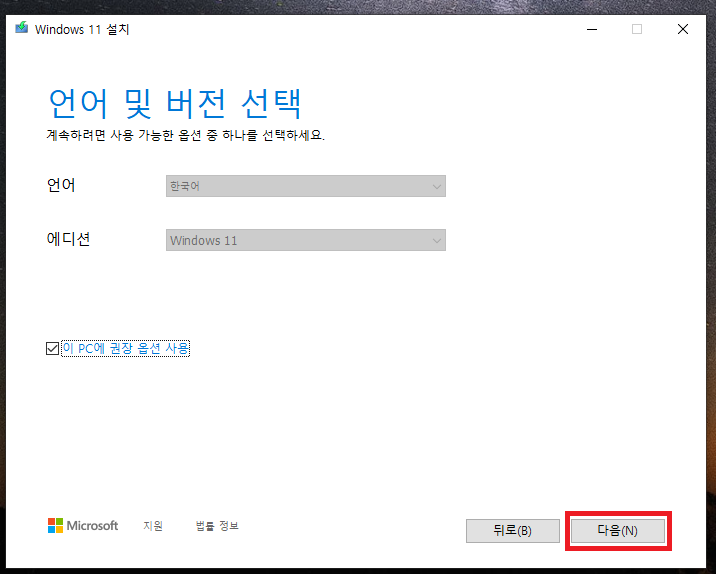Click the 언어 label
Image resolution: width=716 pixels, height=574 pixels.
click(61, 185)
